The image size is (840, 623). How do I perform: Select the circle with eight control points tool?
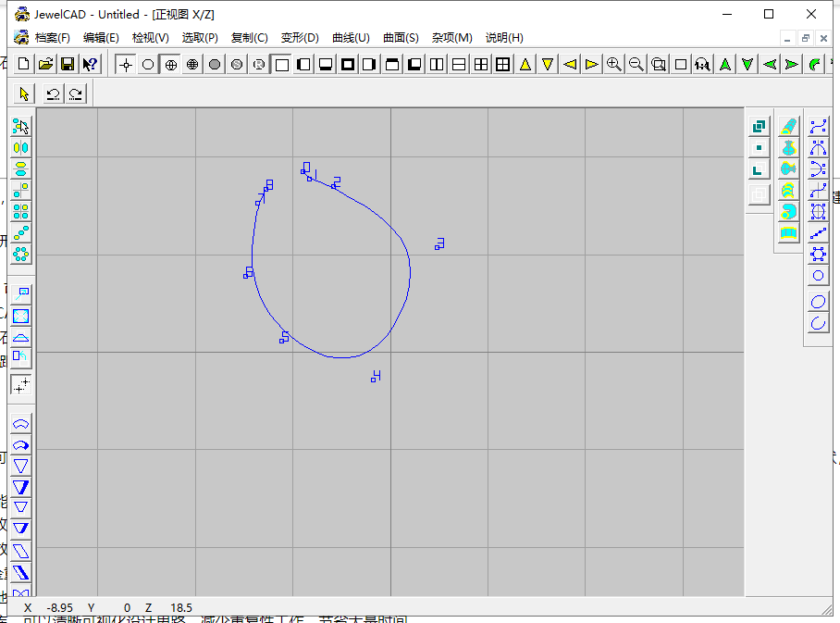tap(818, 255)
